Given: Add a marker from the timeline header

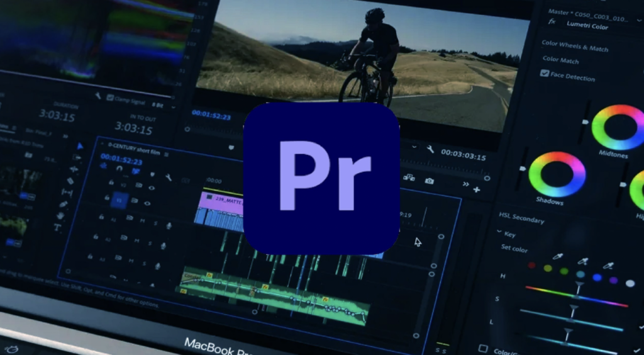Looking at the screenshot, I should pyautogui.click(x=152, y=174).
